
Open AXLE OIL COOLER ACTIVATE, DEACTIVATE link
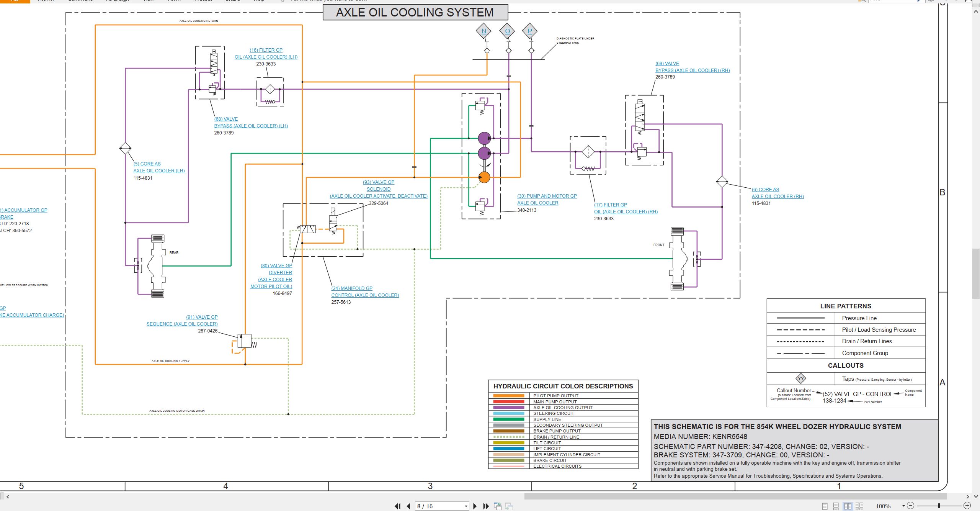(x=379, y=196)
